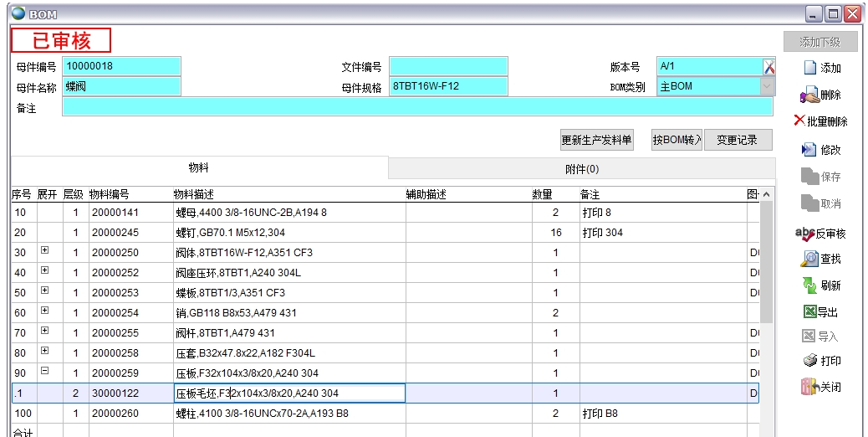Expand row 30 阀体 item
This screenshot has height=437, width=868.
tap(45, 250)
